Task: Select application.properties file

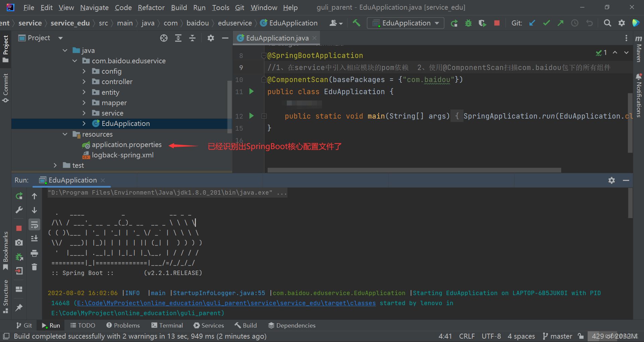Action: coord(127,145)
